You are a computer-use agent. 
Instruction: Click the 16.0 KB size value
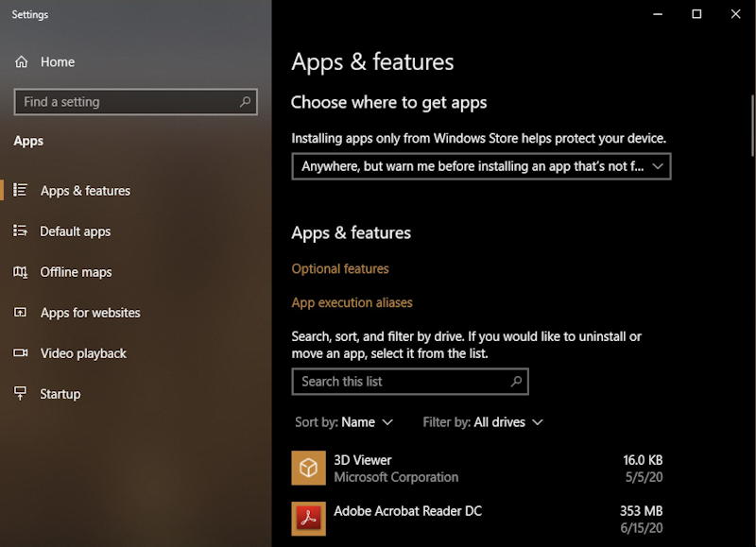click(643, 460)
